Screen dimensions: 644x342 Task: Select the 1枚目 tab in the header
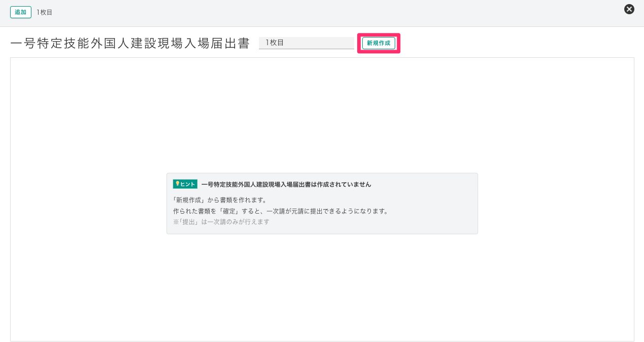pyautogui.click(x=45, y=12)
